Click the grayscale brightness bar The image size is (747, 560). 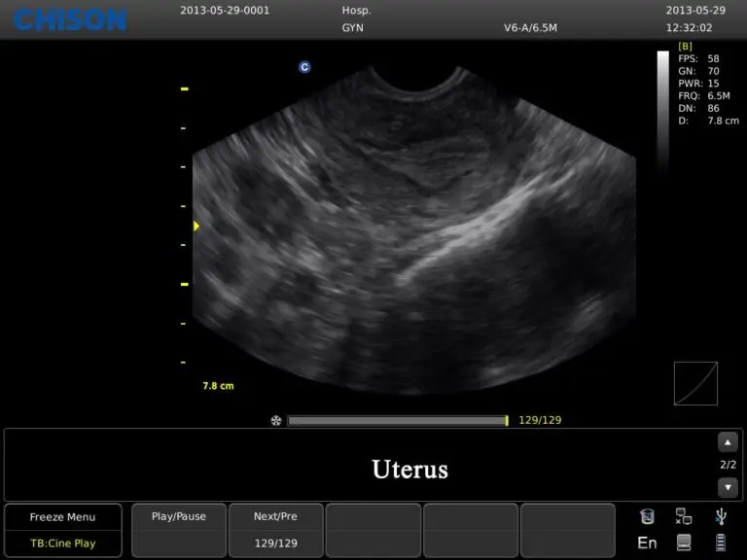pos(663,107)
